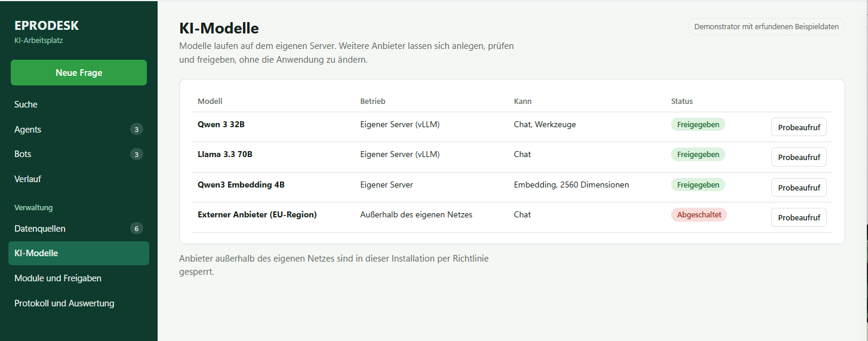The height and width of the screenshot is (341, 868).
Task: Select the KI-Modelle sidebar item
Action: pos(79,253)
